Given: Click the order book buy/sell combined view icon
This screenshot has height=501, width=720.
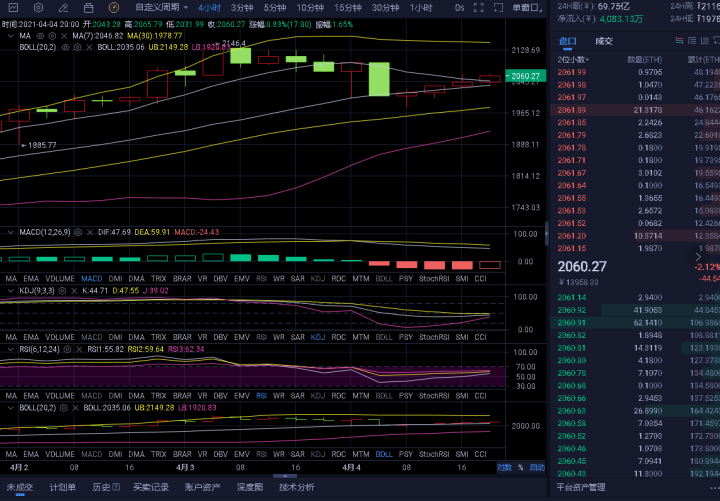Looking at the screenshot, I should (678, 42).
